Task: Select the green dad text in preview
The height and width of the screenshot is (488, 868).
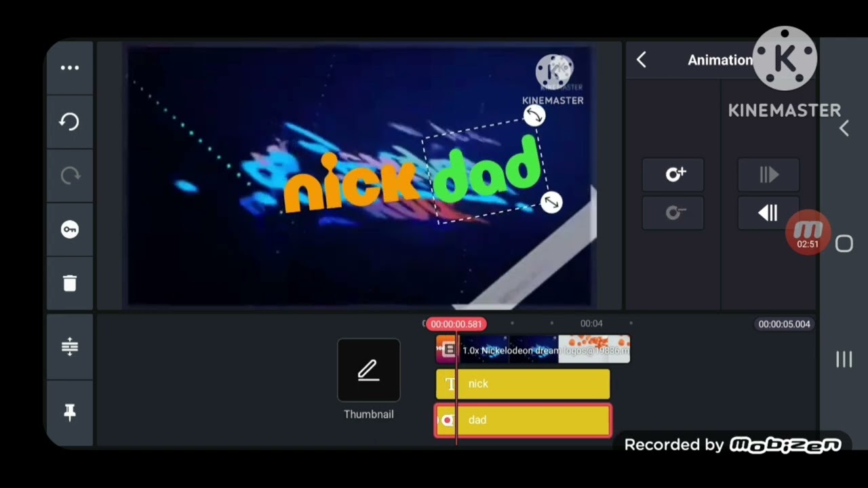Action: click(486, 171)
